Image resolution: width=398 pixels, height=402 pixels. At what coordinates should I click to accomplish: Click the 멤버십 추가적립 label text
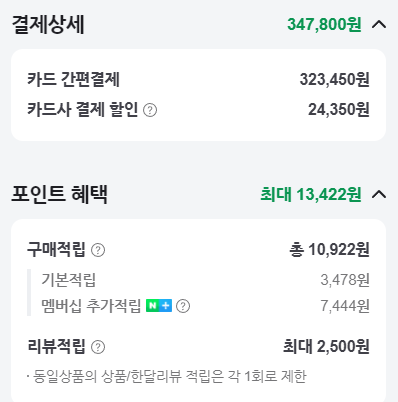[x=91, y=306]
